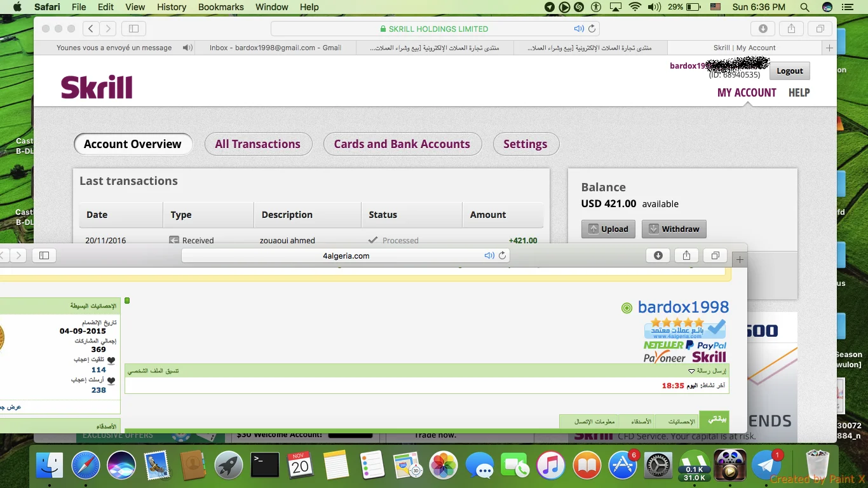Open the History menu
Image resolution: width=868 pixels, height=488 pixels.
coord(171,7)
